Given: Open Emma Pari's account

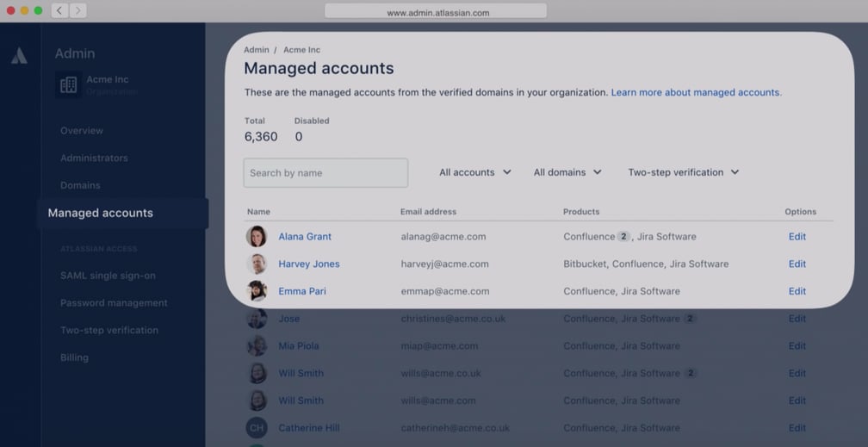Looking at the screenshot, I should pos(302,291).
